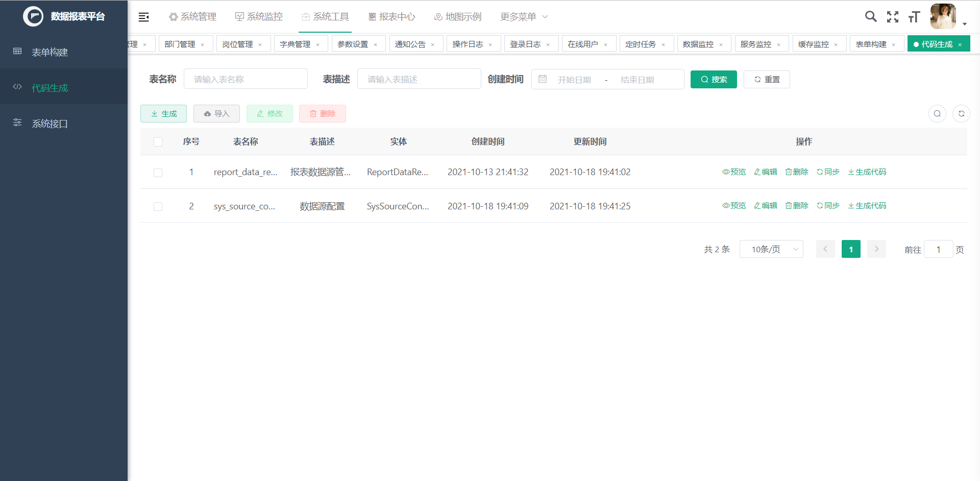
Task: Select 系统接口 in the left sidebar
Action: coord(51,123)
